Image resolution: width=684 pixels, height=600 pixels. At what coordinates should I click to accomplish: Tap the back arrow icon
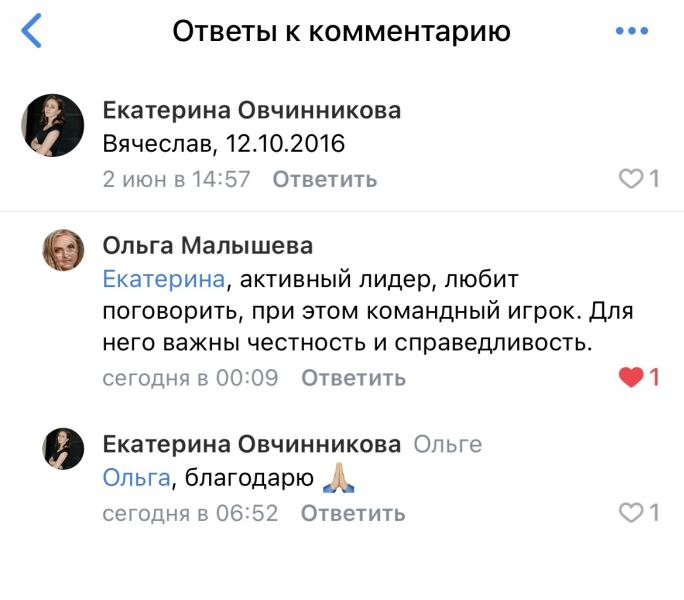32,31
